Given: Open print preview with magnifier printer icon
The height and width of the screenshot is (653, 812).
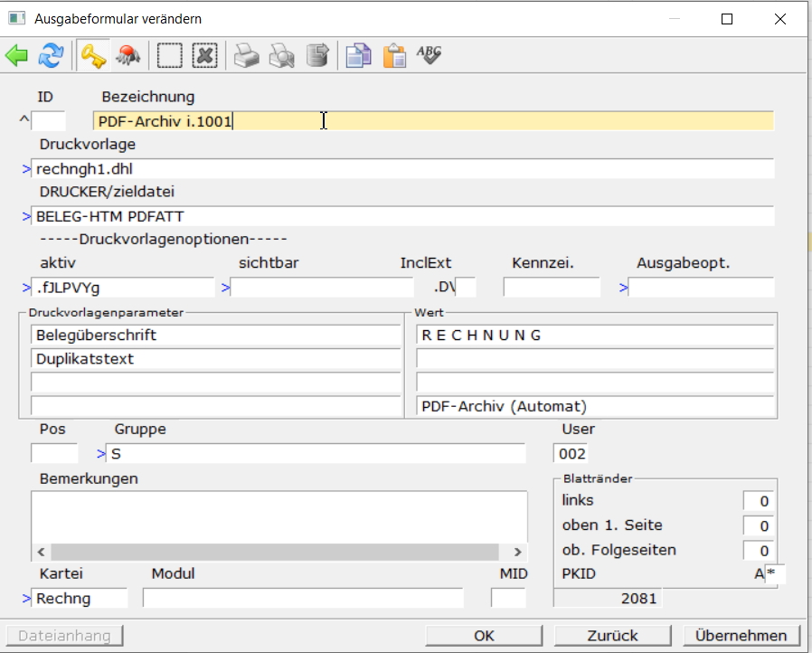Looking at the screenshot, I should (x=281, y=56).
